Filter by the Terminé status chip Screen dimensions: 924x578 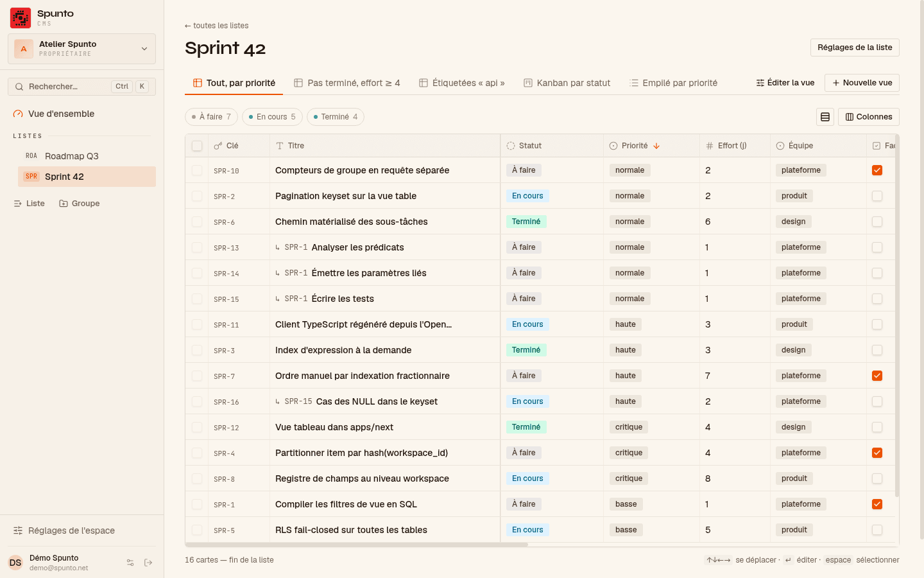336,117
